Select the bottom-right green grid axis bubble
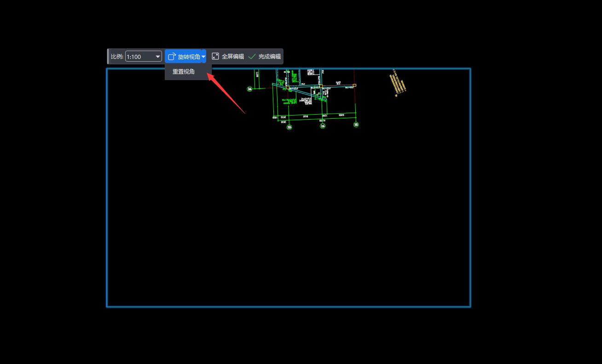The width and height of the screenshot is (602, 364). (x=356, y=125)
